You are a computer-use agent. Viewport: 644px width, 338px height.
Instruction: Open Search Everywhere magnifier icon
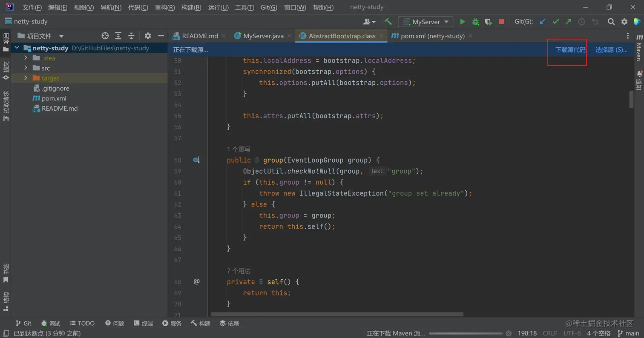click(x=611, y=22)
